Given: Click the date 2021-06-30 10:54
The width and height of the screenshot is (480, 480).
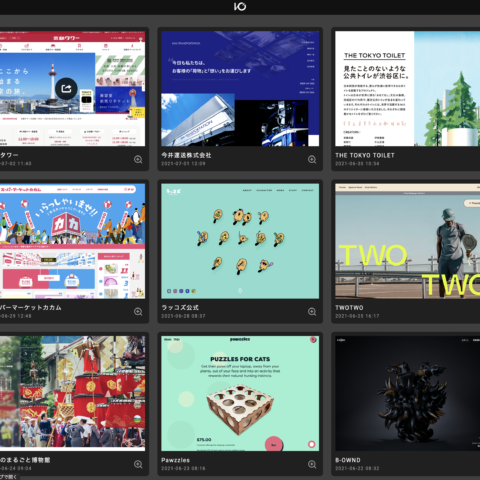Looking at the screenshot, I should pyautogui.click(x=357, y=164).
